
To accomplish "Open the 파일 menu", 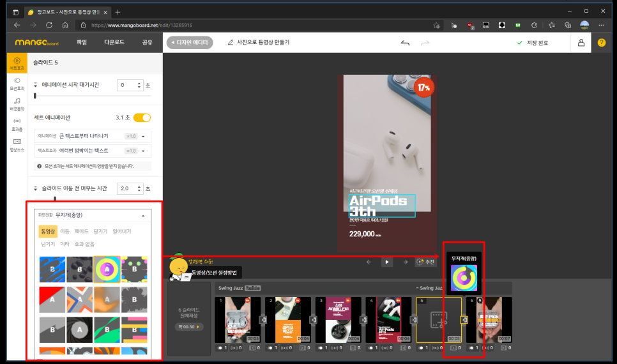I will click(82, 42).
